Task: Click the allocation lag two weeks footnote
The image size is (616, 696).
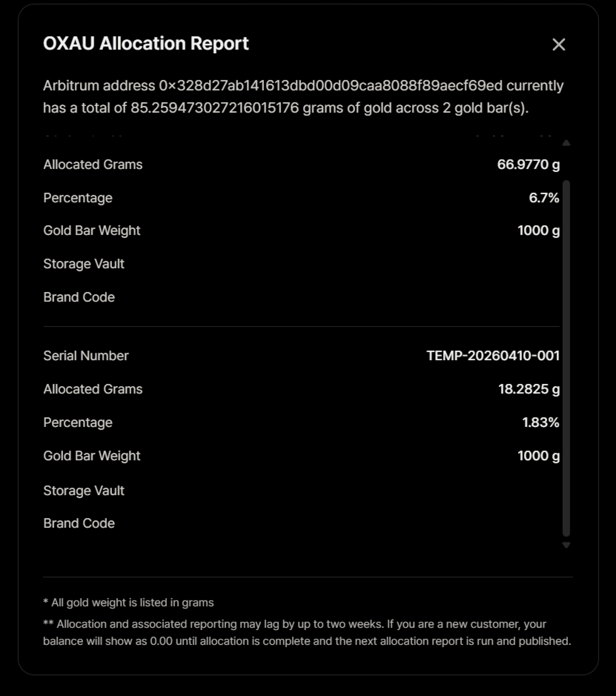Action: pos(307,633)
